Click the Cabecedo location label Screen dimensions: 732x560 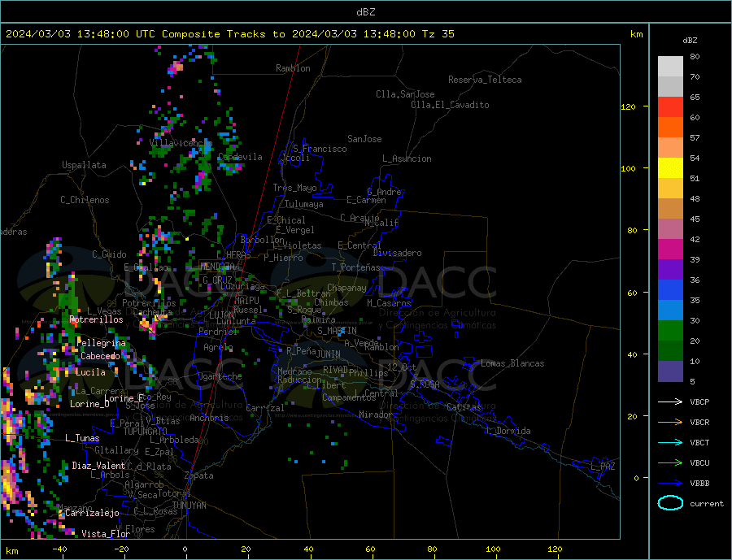(100, 356)
